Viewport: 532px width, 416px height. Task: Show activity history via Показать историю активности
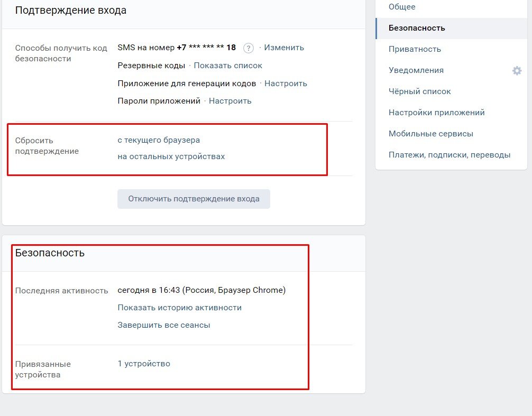coord(179,307)
